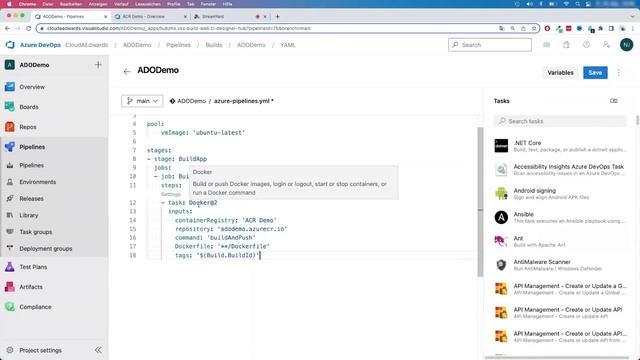Select the Android signing task
This screenshot has width=640, height=360.
point(560,193)
